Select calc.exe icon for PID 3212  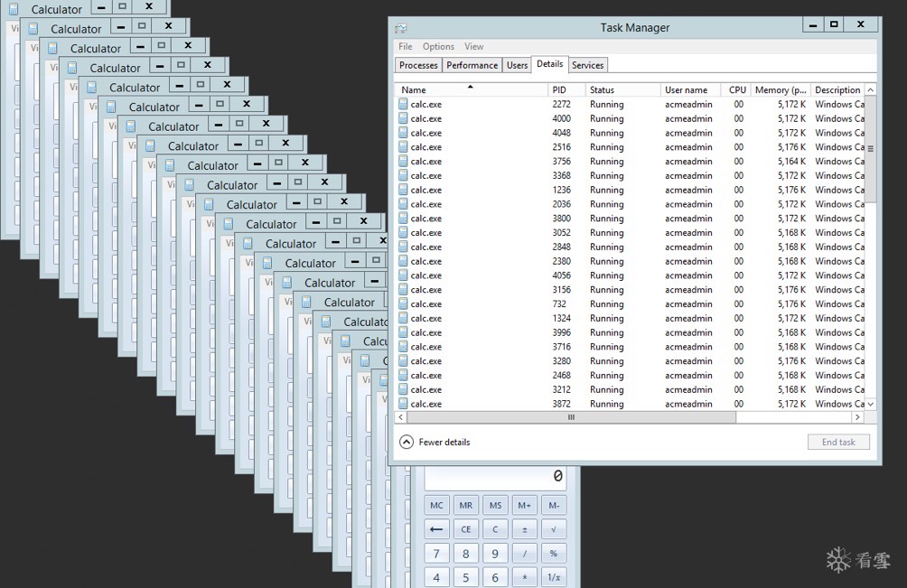tap(403, 389)
